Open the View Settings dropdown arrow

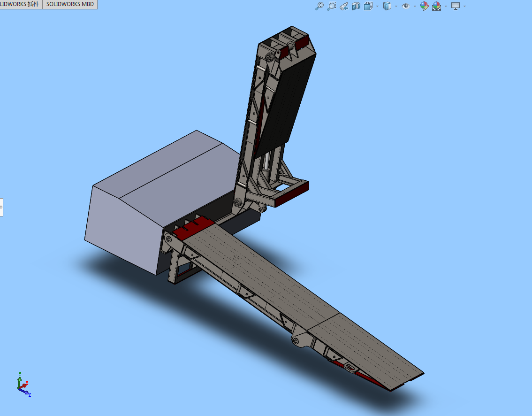[464, 6]
